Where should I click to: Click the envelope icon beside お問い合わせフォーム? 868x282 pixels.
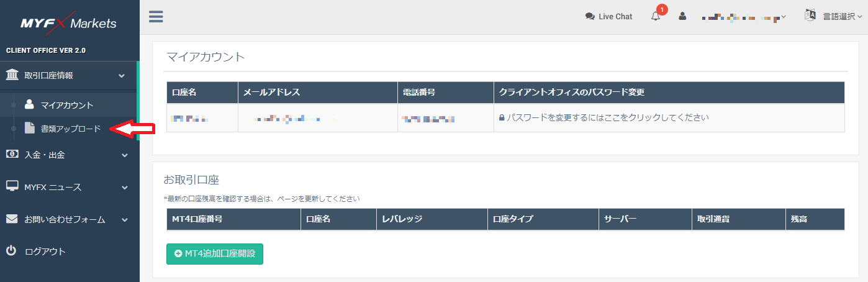coord(12,219)
